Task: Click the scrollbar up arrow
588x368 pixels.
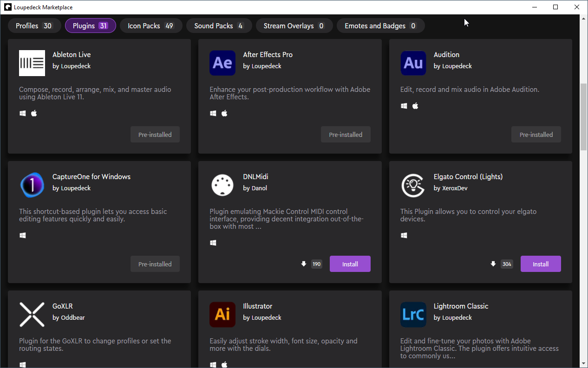Action: [x=584, y=18]
